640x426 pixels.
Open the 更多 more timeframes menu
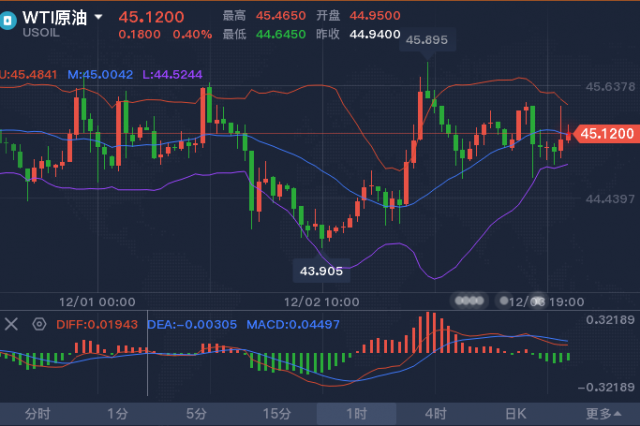603,414
